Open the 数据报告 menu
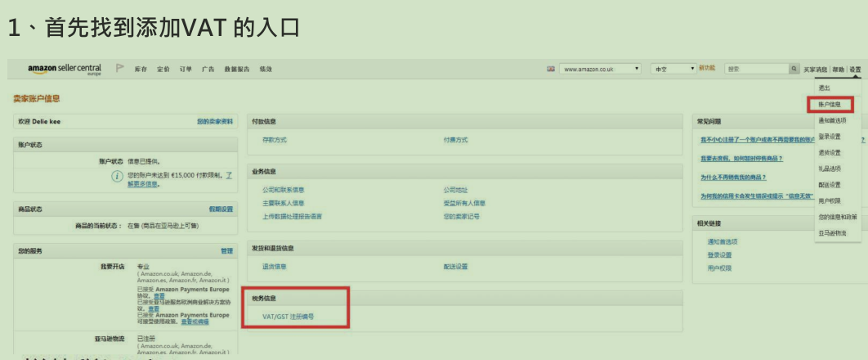 (237, 70)
